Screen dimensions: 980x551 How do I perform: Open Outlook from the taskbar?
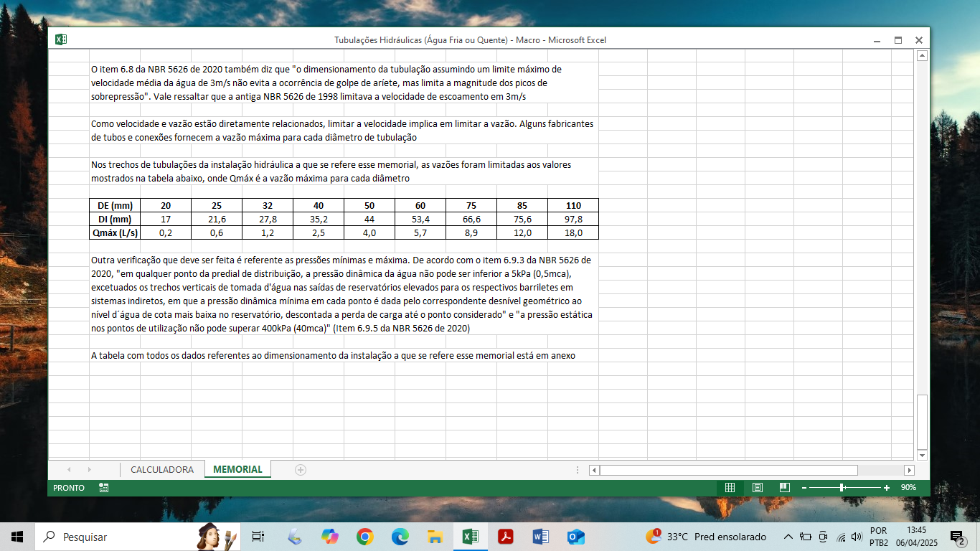(x=575, y=537)
